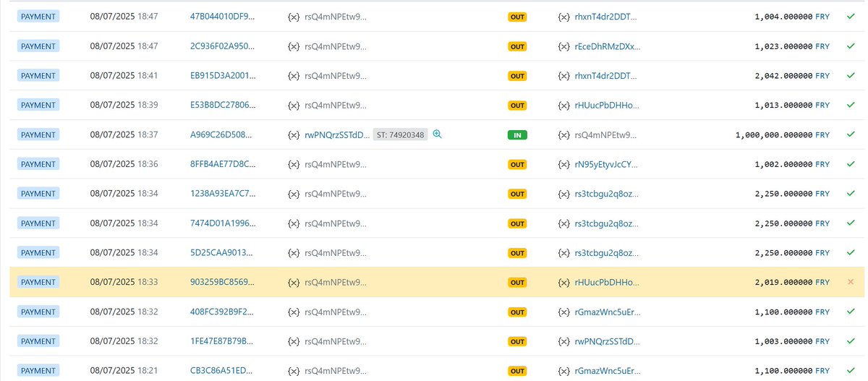Click the {x} icon before rHUucPbDHHo in the 903259BC8569 row
The image size is (868, 381).
564,282
